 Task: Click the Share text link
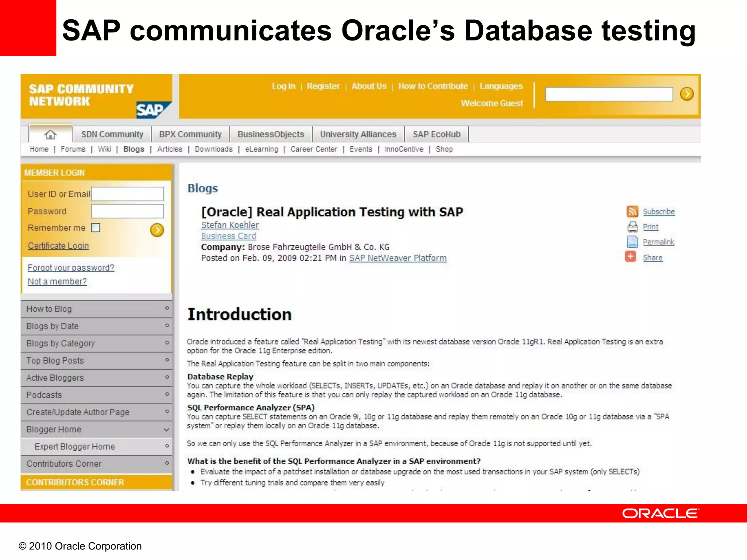653,258
